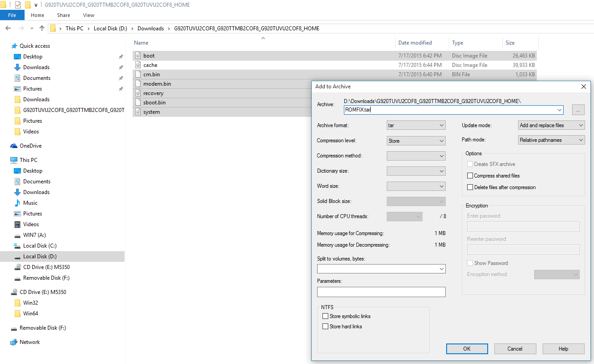The height and width of the screenshot is (364, 594).
Task: Open Removable Disk (F:) under This PC
Action: click(x=17, y=278)
